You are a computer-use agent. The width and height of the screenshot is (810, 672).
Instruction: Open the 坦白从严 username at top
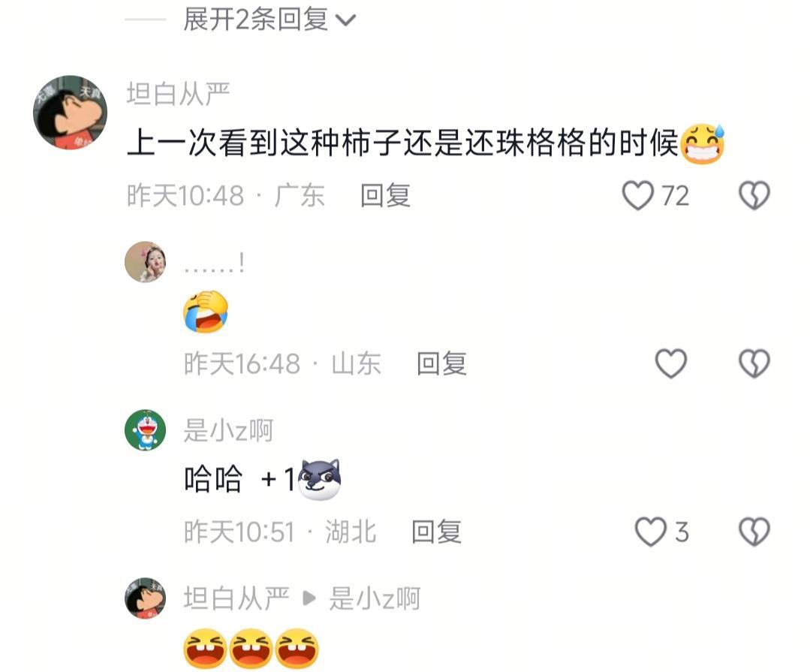click(x=178, y=95)
